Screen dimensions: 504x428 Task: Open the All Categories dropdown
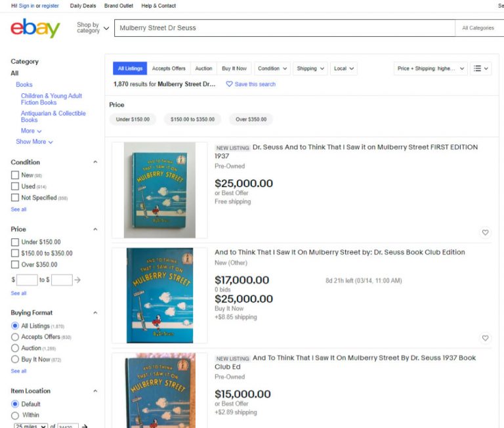pos(479,28)
